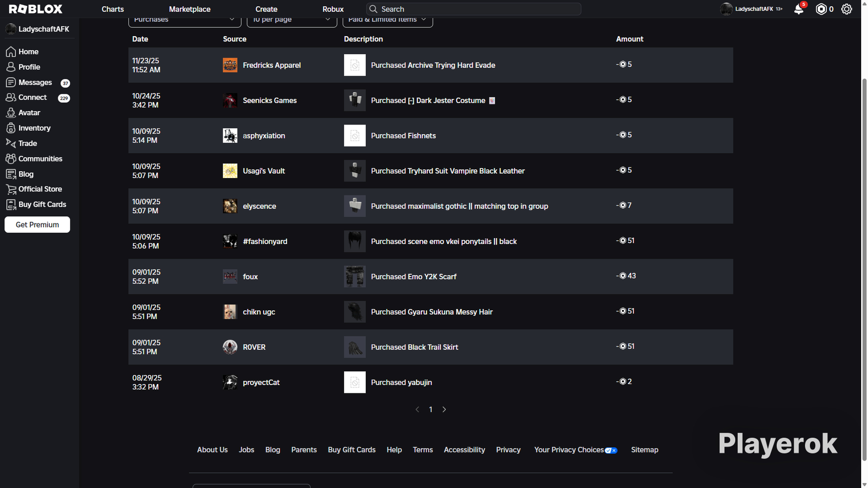Click the Seenicks Games group icon
868x488 pixels.
[x=230, y=101]
